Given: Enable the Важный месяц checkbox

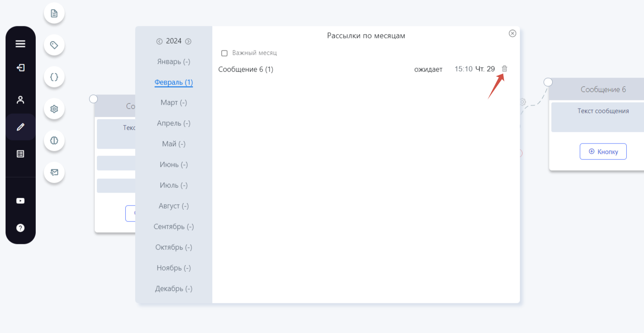Looking at the screenshot, I should [x=224, y=53].
